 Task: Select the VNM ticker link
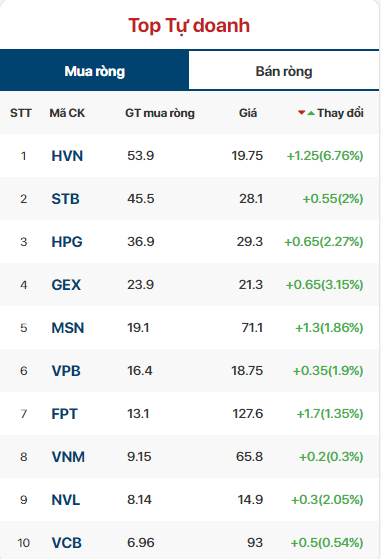point(68,457)
